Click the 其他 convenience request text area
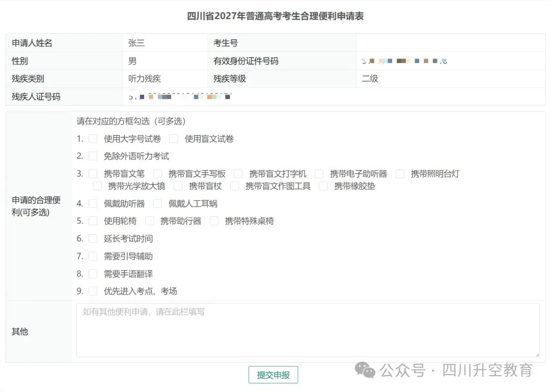 click(308, 330)
